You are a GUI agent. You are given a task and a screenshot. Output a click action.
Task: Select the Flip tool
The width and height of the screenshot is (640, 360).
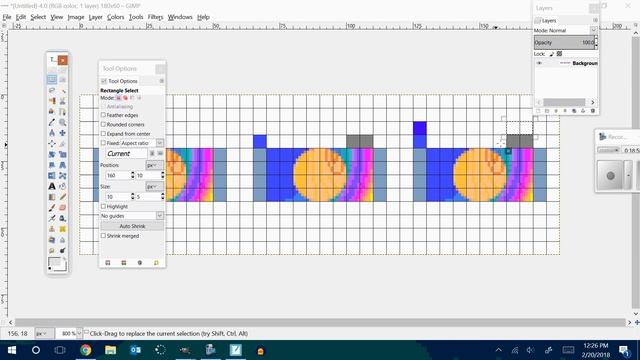pos(52,176)
